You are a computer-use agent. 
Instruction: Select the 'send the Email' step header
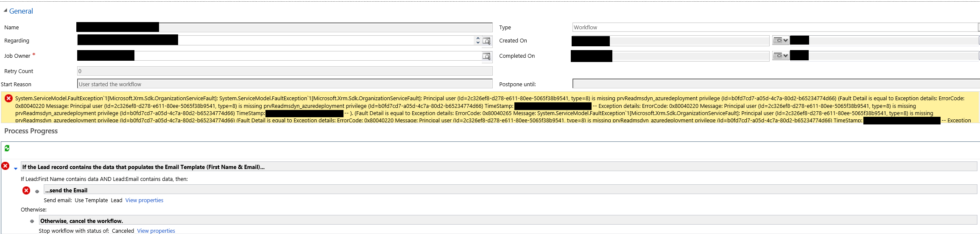tap(510, 190)
